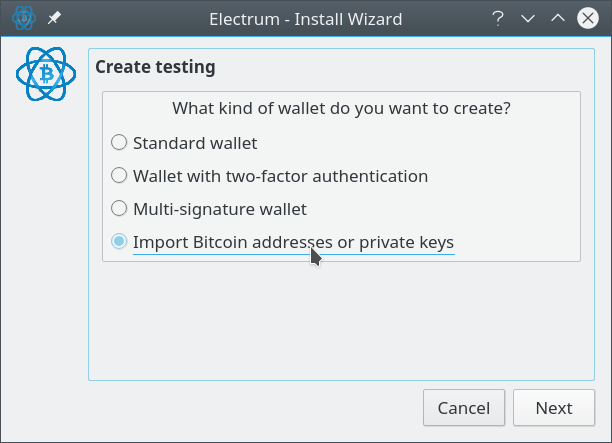Image resolution: width=612 pixels, height=443 pixels.
Task: Close the Install Wizard with the X icon
Action: tap(588, 18)
